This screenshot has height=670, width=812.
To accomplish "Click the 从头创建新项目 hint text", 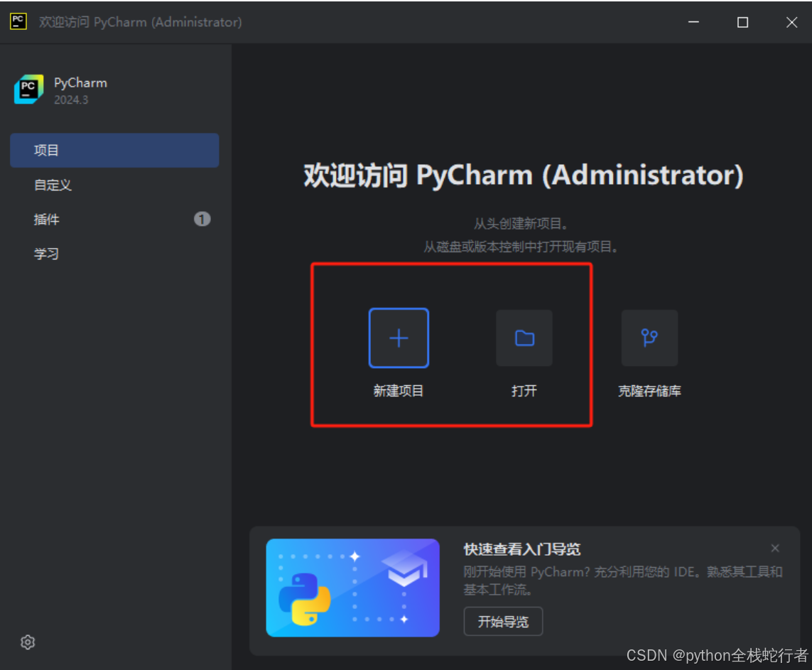I will coord(521,224).
